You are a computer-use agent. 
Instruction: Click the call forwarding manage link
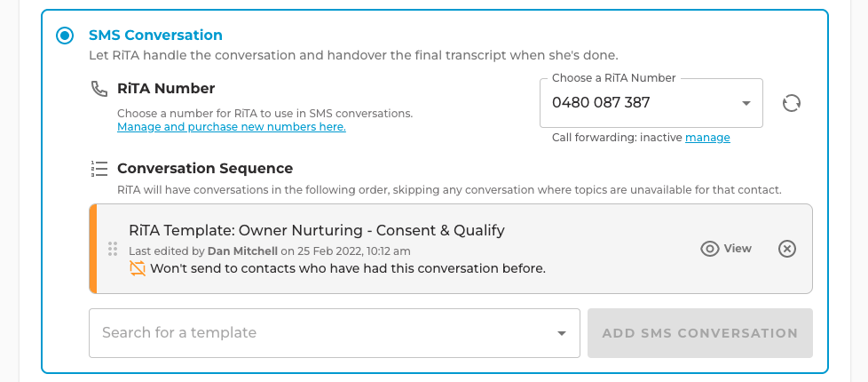[707, 138]
